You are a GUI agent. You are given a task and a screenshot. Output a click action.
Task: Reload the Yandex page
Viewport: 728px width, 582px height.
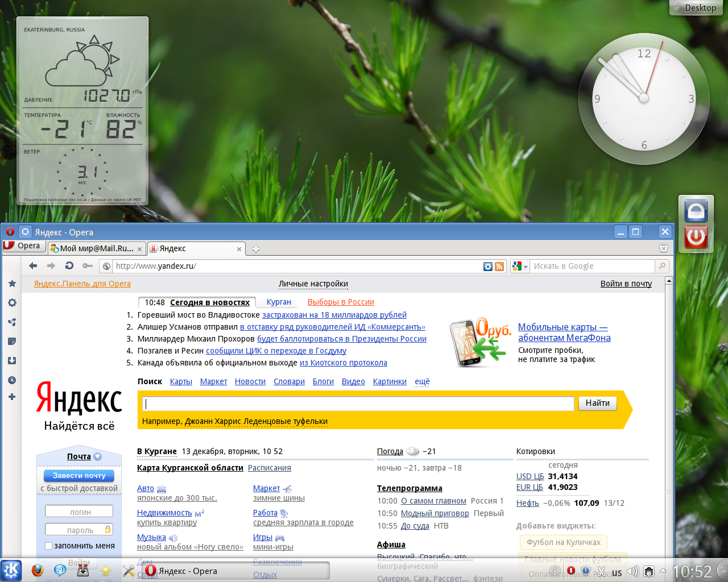[69, 265]
